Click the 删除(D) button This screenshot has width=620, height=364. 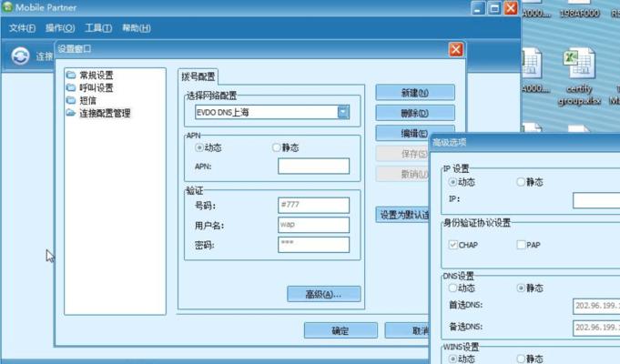click(x=415, y=113)
